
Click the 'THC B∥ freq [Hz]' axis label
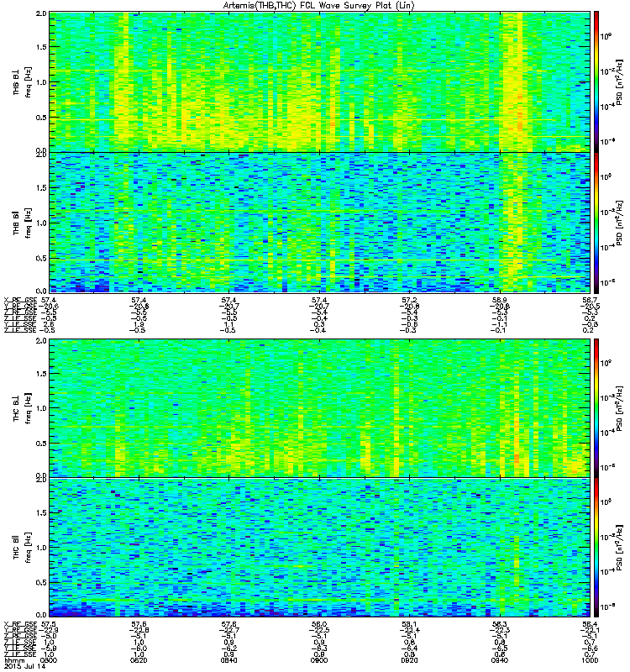[23, 548]
